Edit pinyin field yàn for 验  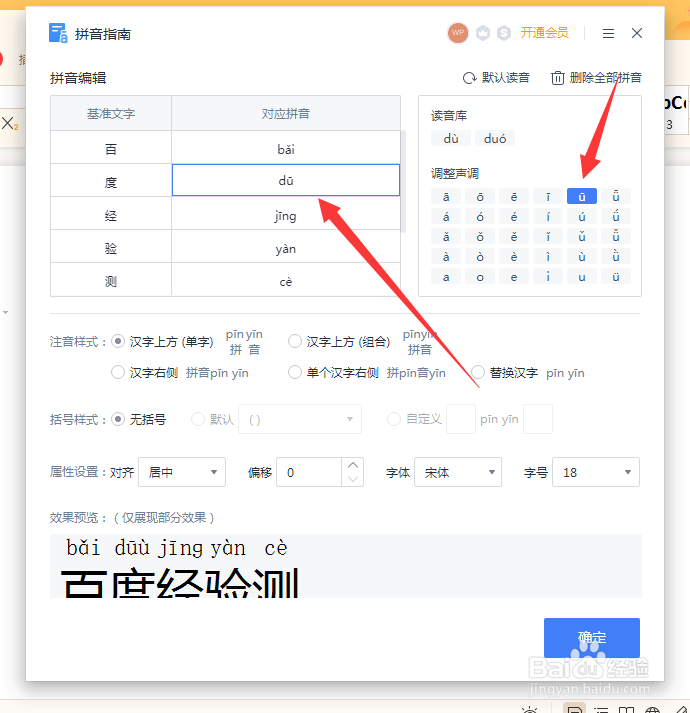pyautogui.click(x=286, y=246)
